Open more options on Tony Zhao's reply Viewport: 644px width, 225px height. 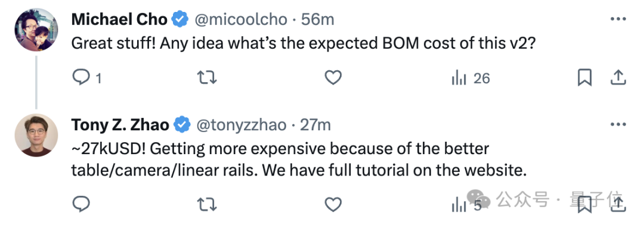618,124
